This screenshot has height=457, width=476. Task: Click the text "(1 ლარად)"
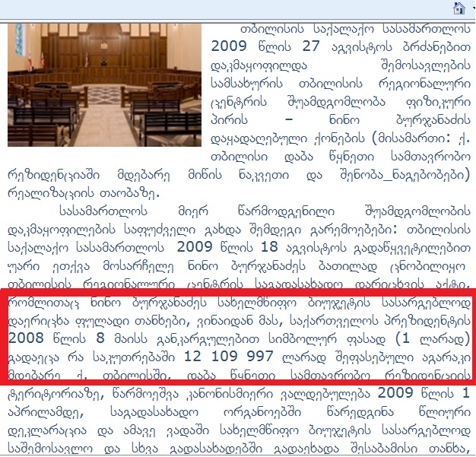click(433, 339)
